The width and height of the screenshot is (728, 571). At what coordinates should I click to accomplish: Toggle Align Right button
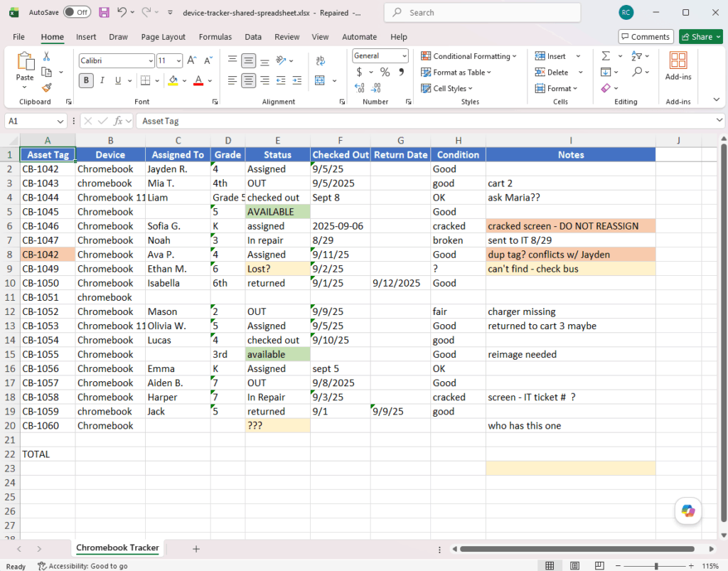[264, 80]
